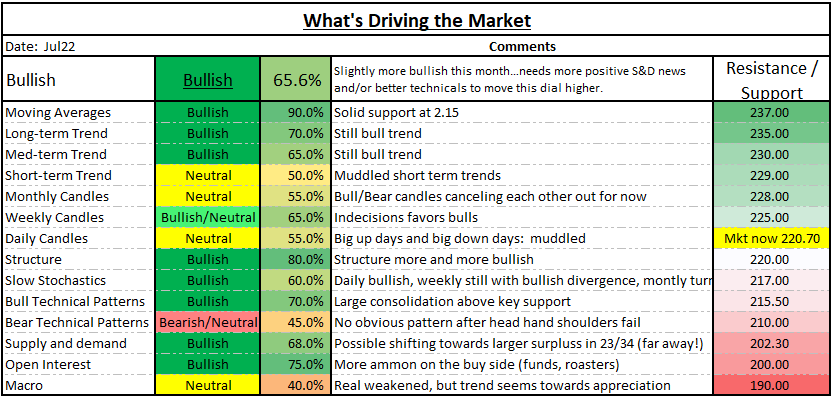Select the underlined Bullish header cell
This screenshot has width=834, height=397.
pyautogui.click(x=207, y=79)
